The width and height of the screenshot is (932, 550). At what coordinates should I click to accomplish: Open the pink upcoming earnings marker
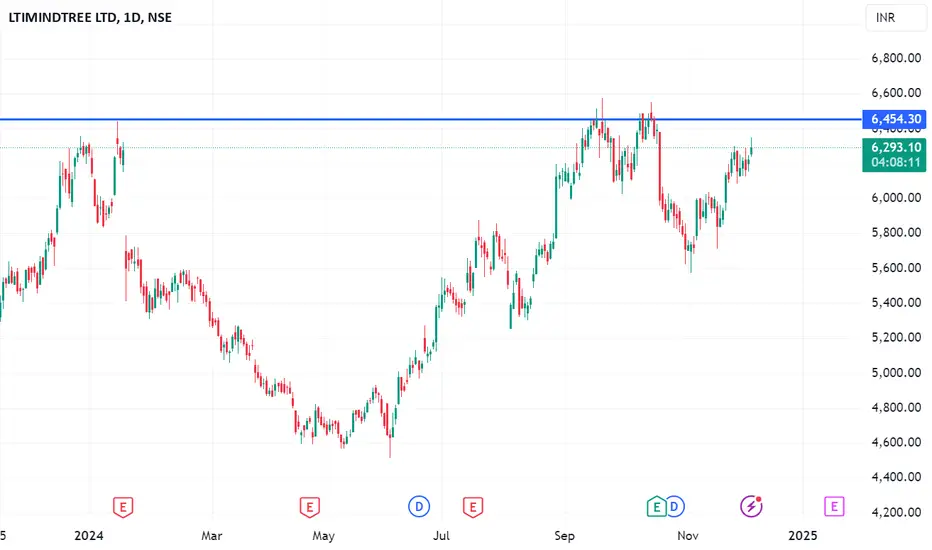pos(834,507)
